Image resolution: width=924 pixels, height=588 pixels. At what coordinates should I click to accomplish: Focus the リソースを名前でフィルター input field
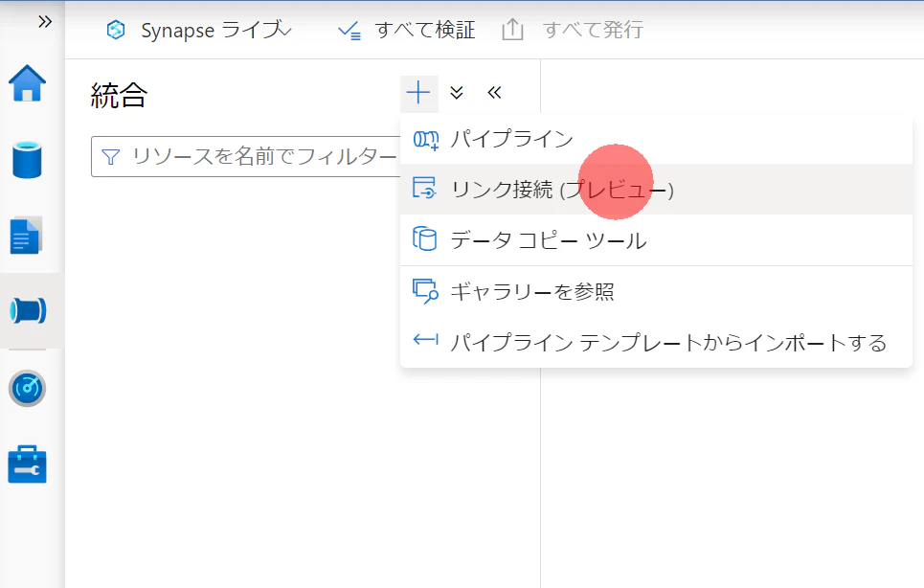(x=247, y=157)
